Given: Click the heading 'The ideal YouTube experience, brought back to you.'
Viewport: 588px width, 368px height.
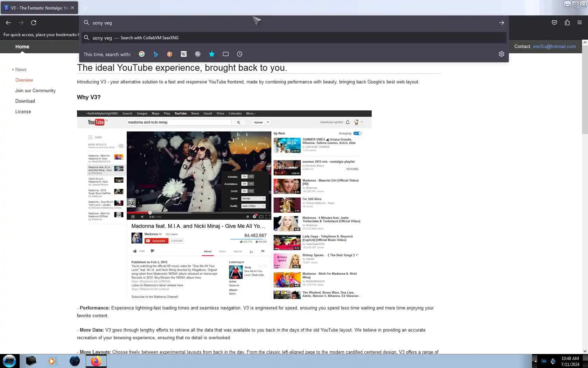Looking at the screenshot, I should point(182,68).
